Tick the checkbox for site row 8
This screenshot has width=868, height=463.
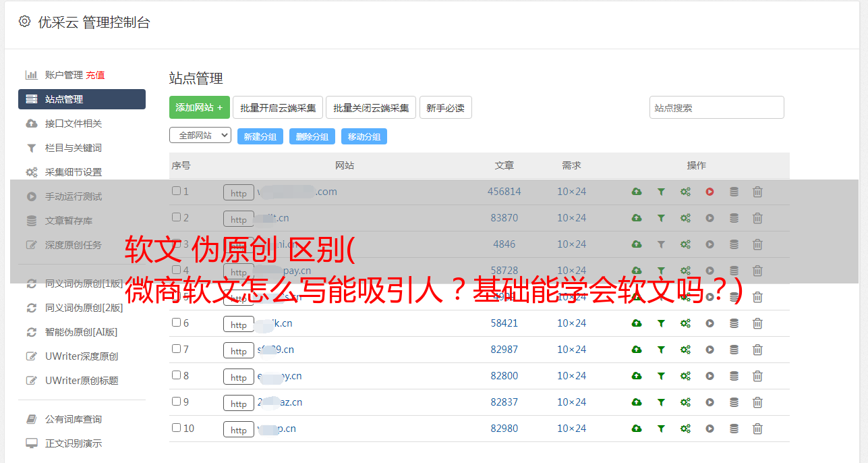176,375
